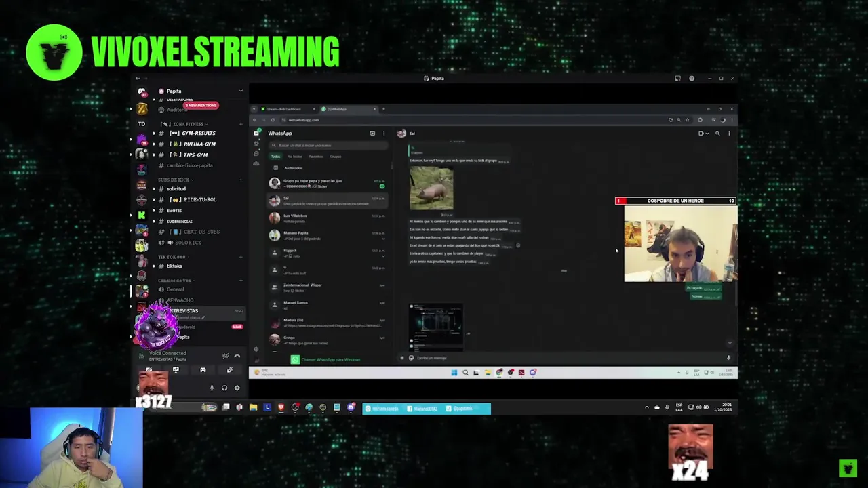Open Discord user settings gear
Screen dimensions: 868x488
click(237, 388)
